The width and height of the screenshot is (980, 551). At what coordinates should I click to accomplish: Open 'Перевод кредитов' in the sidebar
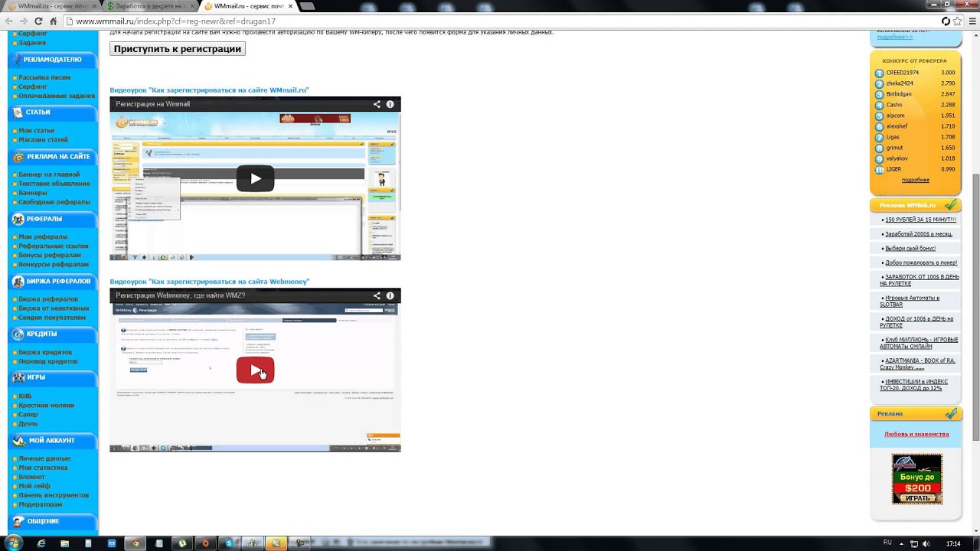pos(47,361)
